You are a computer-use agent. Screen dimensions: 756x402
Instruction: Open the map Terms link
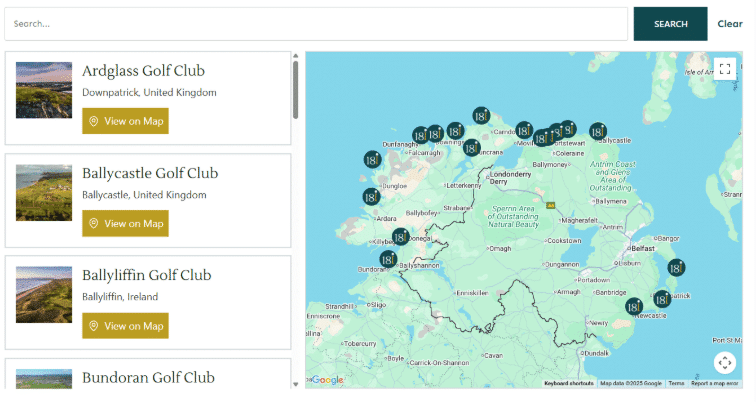coord(676,384)
